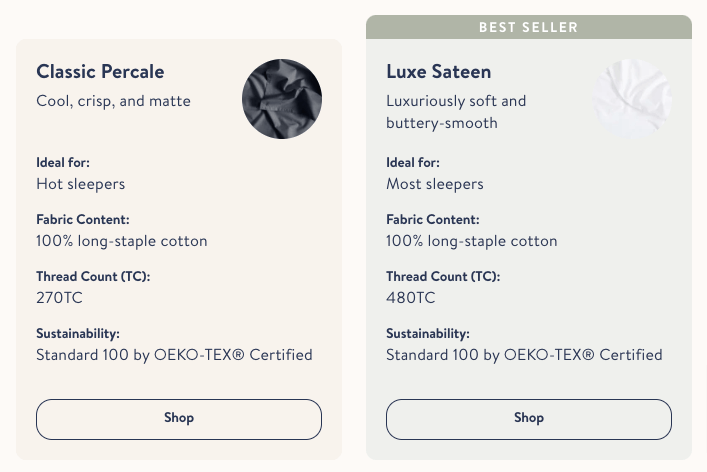Click Classic Percale's "100% long-staple cotton" text
This screenshot has height=472, width=707.
pyautogui.click(x=122, y=241)
